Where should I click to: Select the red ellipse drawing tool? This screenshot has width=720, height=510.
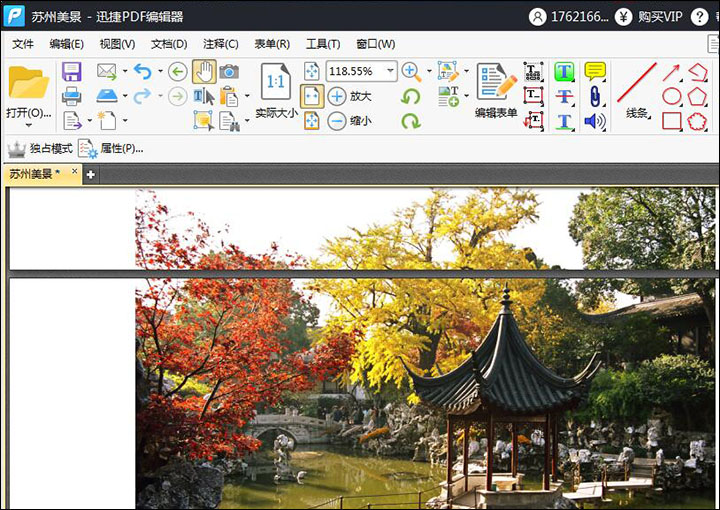click(672, 96)
